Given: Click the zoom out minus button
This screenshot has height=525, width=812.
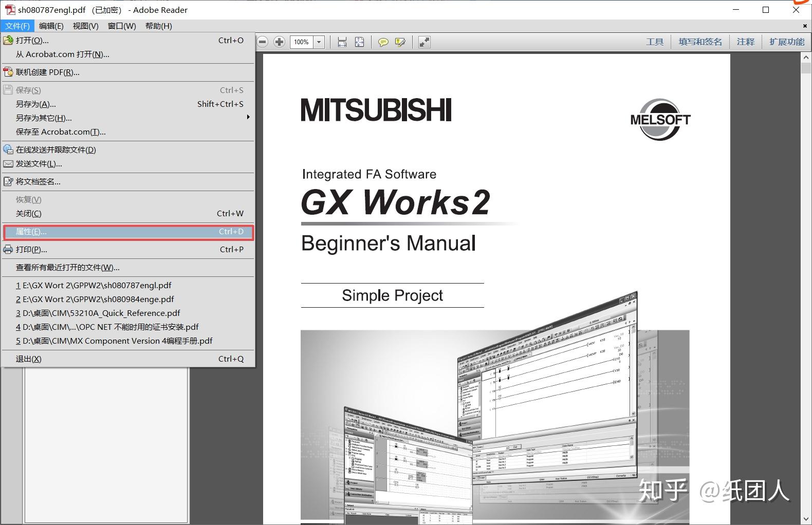Looking at the screenshot, I should [263, 42].
